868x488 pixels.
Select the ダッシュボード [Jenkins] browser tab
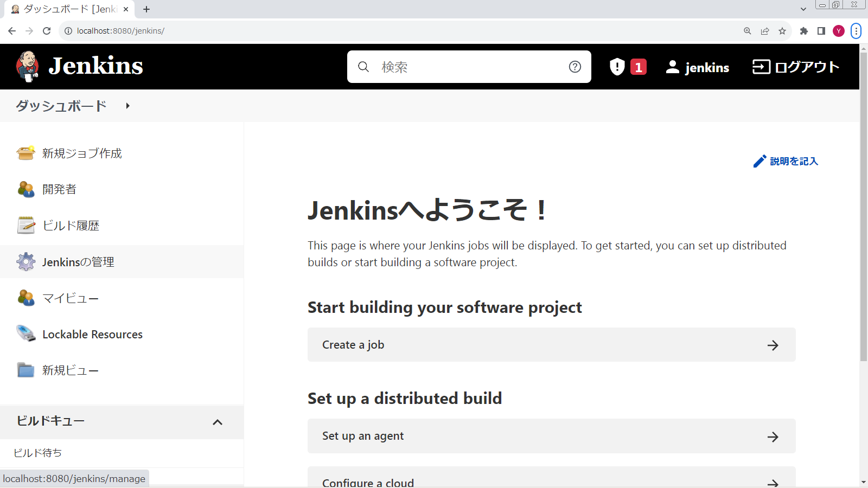click(69, 9)
